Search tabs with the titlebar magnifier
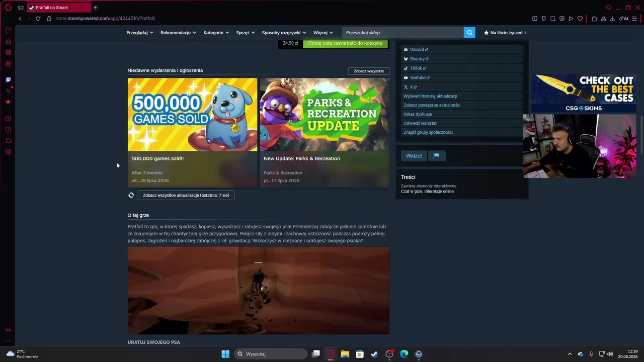 [x=608, y=8]
